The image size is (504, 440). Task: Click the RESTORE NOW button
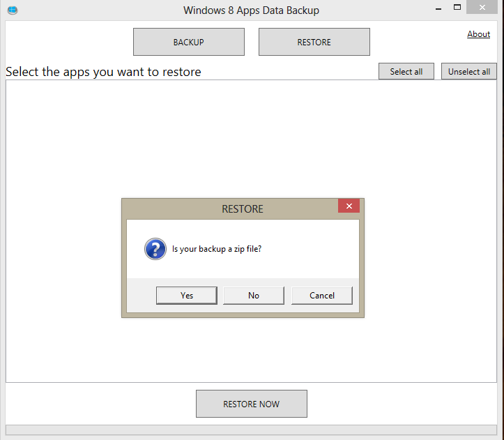click(x=252, y=404)
